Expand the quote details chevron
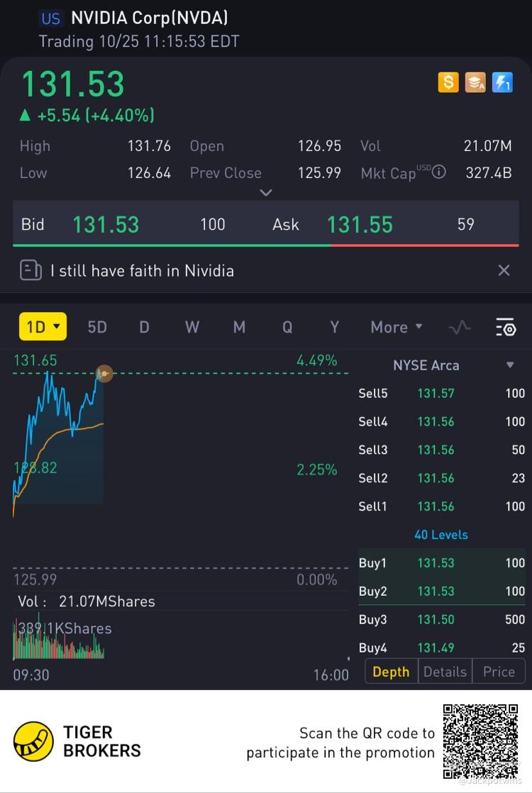The width and height of the screenshot is (532, 793). pyautogui.click(x=266, y=192)
